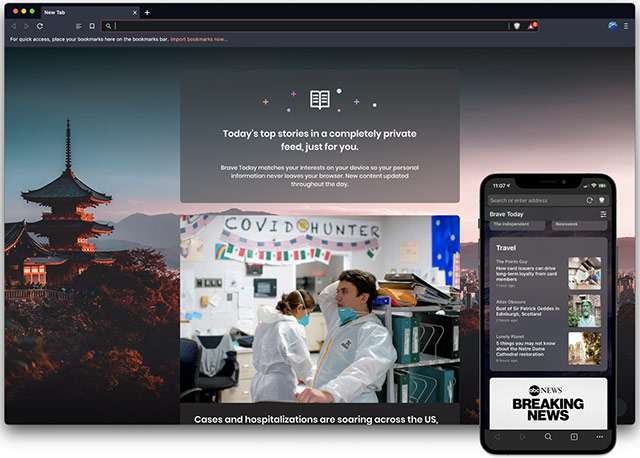Tap the ABC News Breaking News card
Screen dimensions: 640x458
click(548, 403)
